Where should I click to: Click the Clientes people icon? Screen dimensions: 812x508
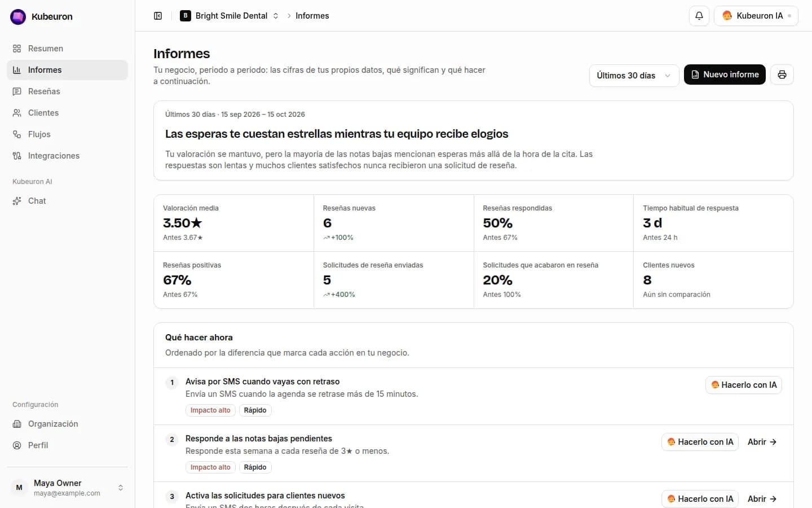click(x=17, y=113)
